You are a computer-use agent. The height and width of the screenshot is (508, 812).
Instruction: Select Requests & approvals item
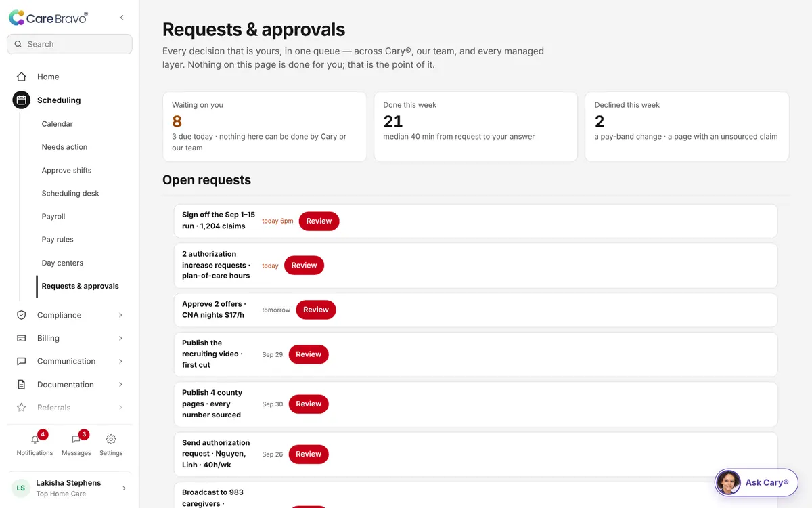(x=80, y=286)
